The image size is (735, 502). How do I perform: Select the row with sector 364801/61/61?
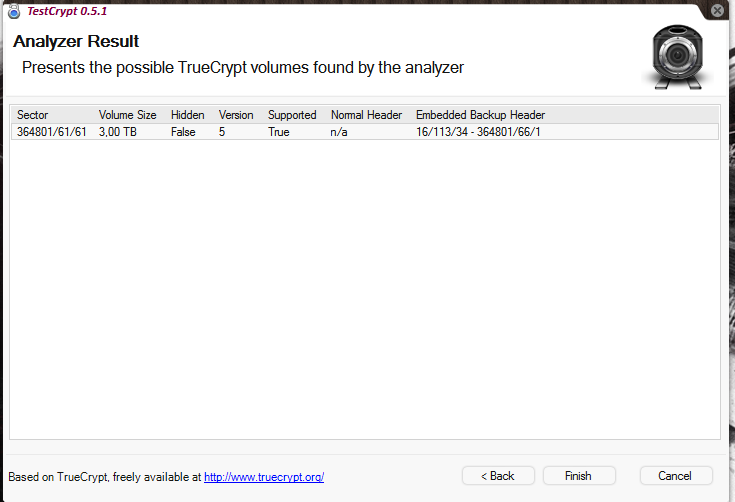click(x=365, y=132)
